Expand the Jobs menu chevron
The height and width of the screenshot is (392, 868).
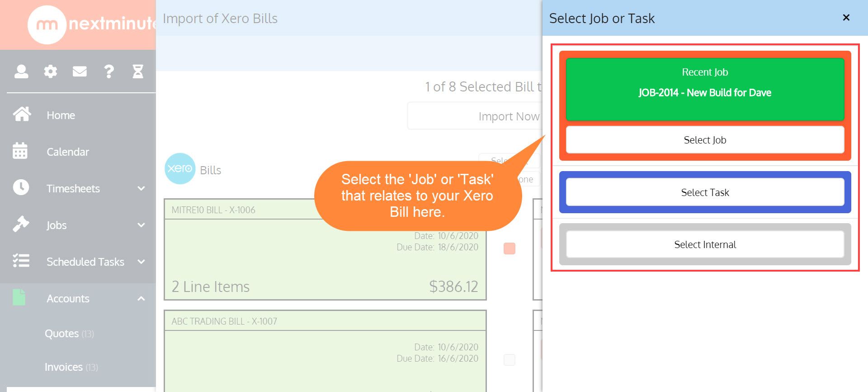pos(141,225)
